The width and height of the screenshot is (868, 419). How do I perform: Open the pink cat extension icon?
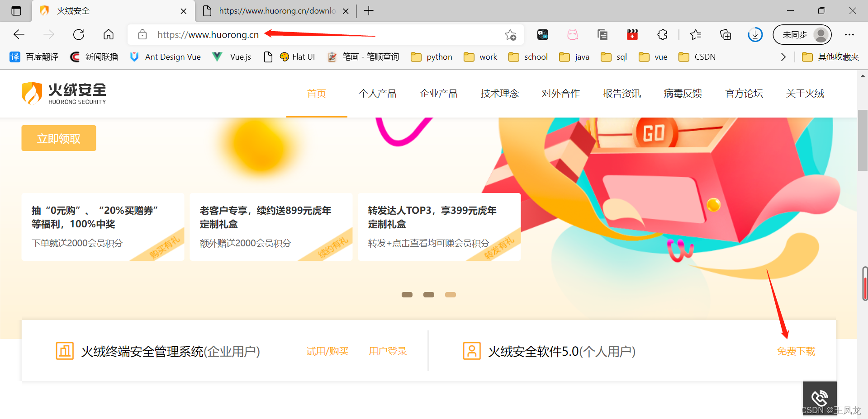point(573,34)
